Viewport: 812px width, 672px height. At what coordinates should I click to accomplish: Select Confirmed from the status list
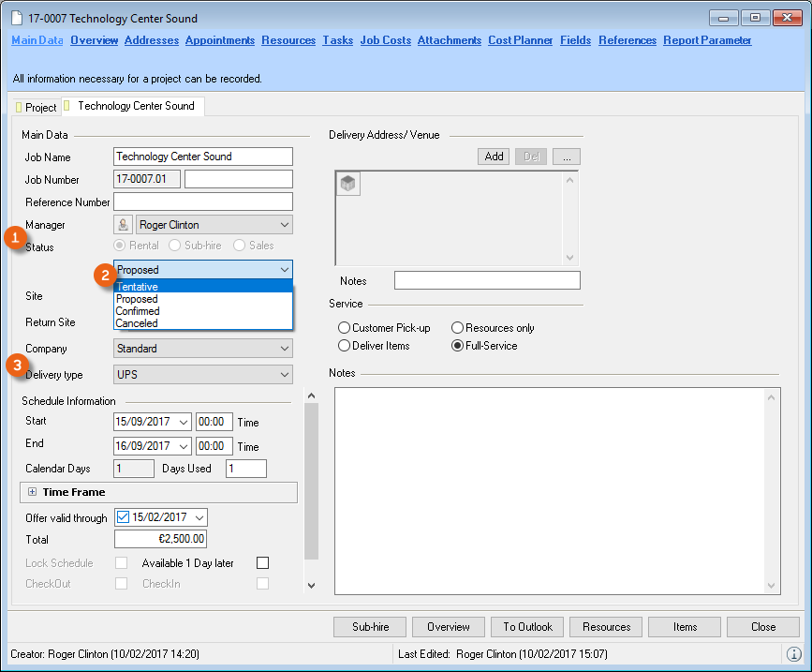138,311
